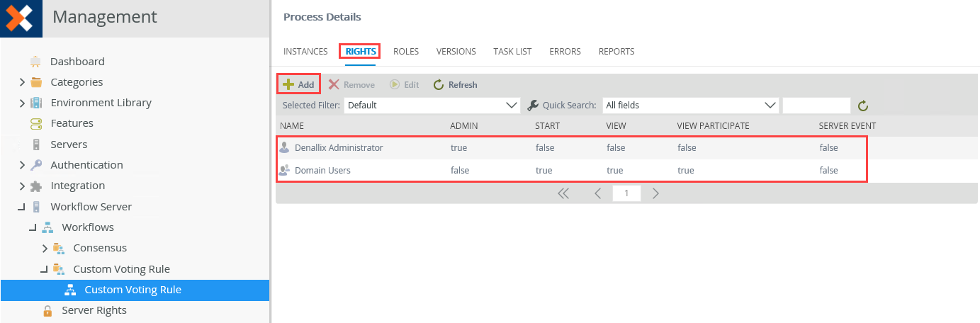The image size is (980, 323).
Task: Click the Workflows node icon
Action: [47, 227]
